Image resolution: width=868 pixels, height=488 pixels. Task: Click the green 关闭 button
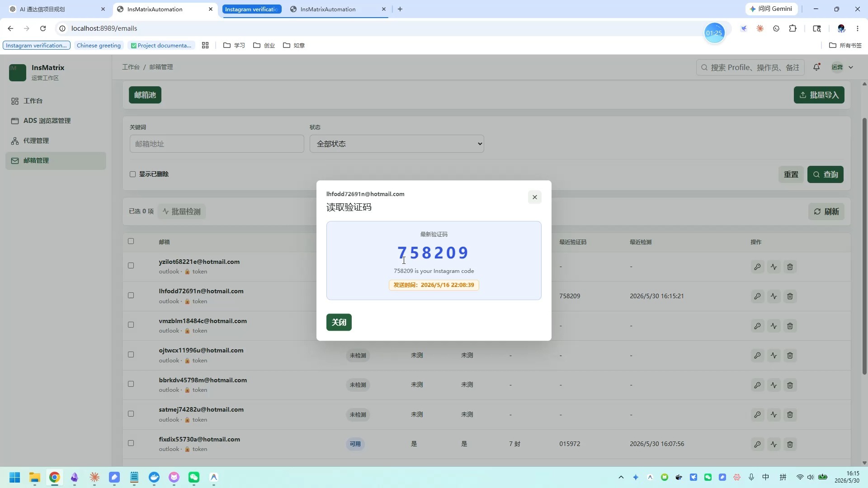(x=339, y=322)
